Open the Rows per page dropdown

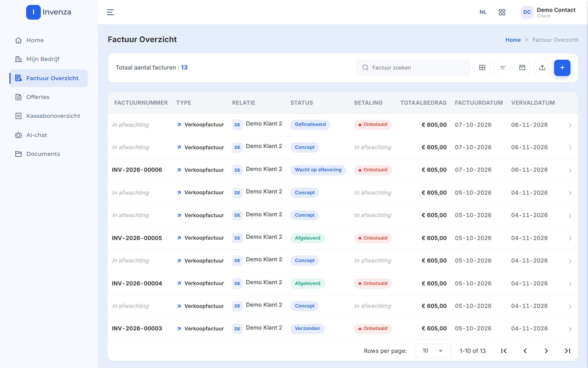pyautogui.click(x=433, y=351)
